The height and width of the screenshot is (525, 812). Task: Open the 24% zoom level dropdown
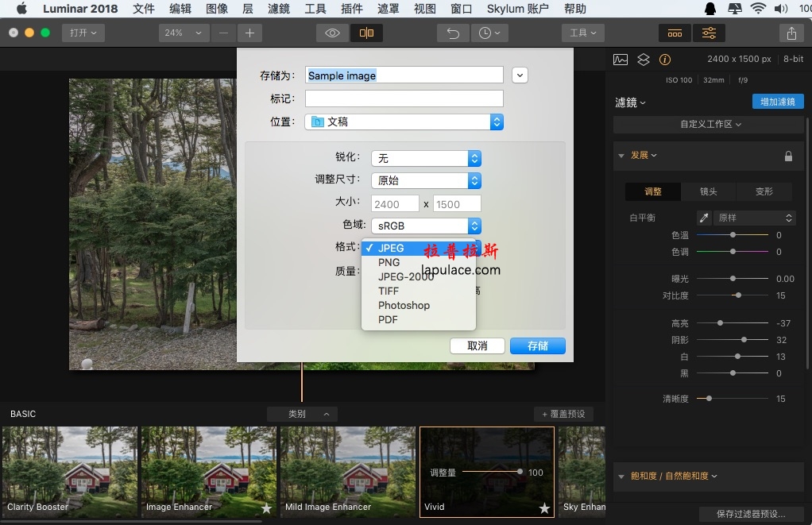point(184,33)
